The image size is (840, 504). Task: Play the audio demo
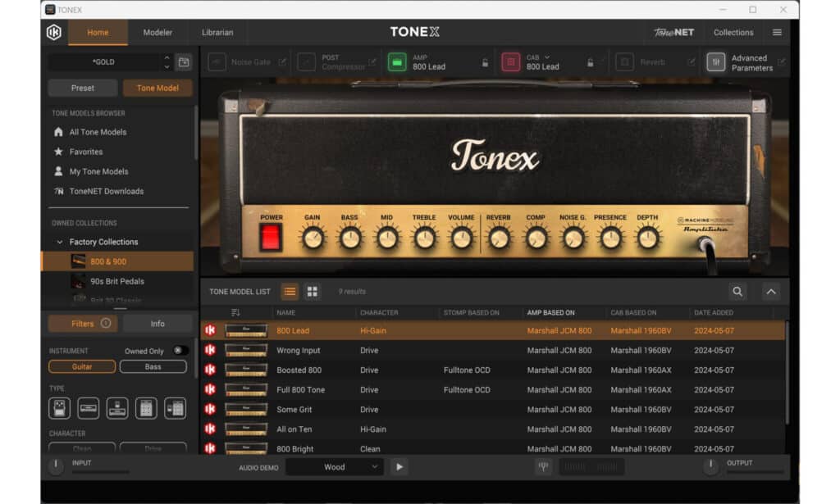[x=399, y=467]
